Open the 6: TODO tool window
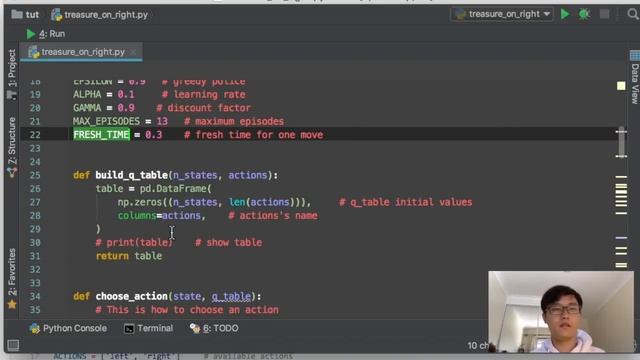This screenshot has height=360, width=640. (x=214, y=328)
